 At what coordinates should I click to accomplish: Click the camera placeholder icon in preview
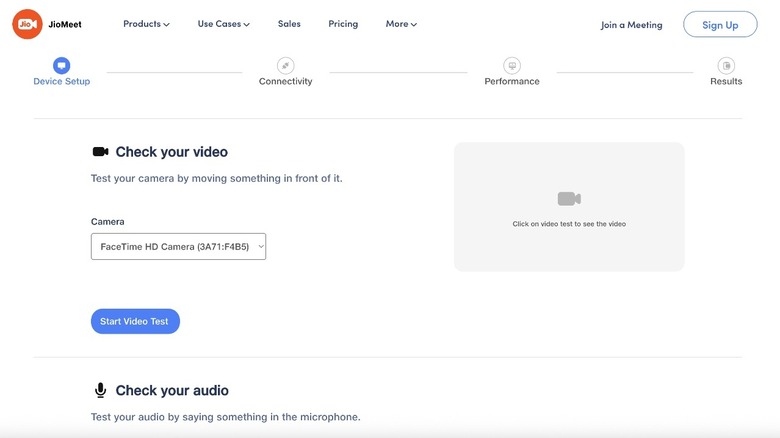click(x=569, y=199)
